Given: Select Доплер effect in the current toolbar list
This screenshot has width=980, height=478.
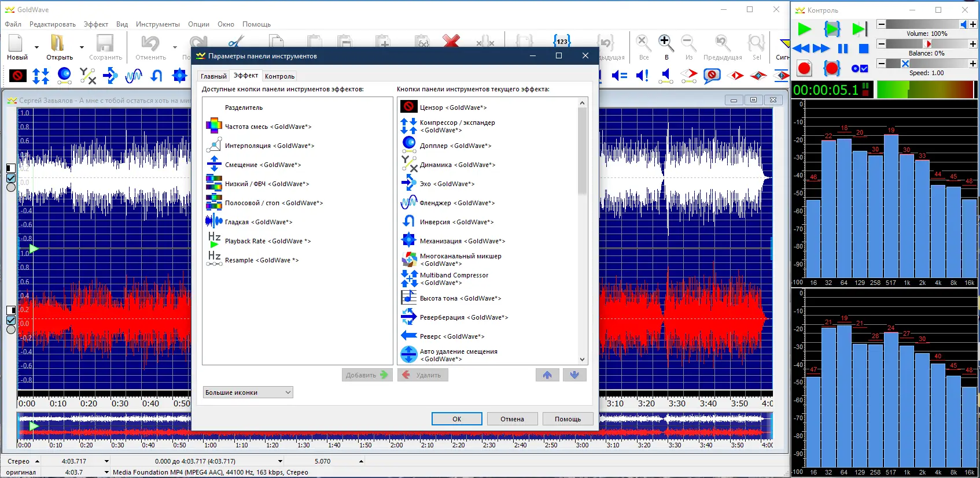Looking at the screenshot, I should coord(455,146).
